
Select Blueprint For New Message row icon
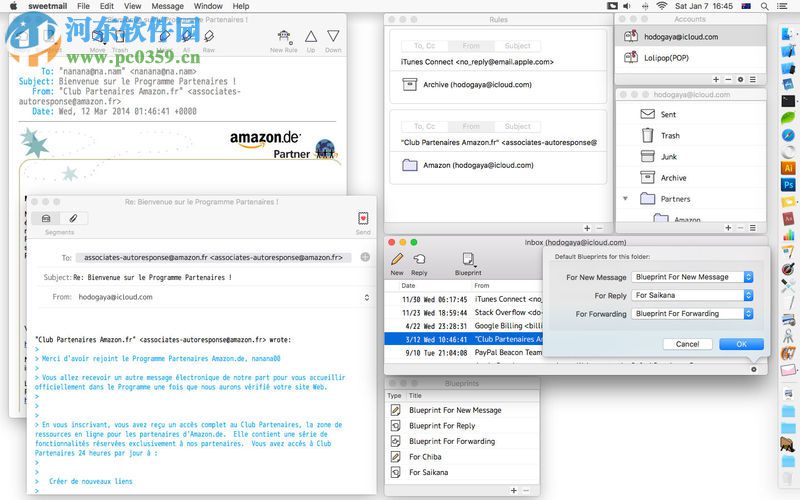pos(395,410)
